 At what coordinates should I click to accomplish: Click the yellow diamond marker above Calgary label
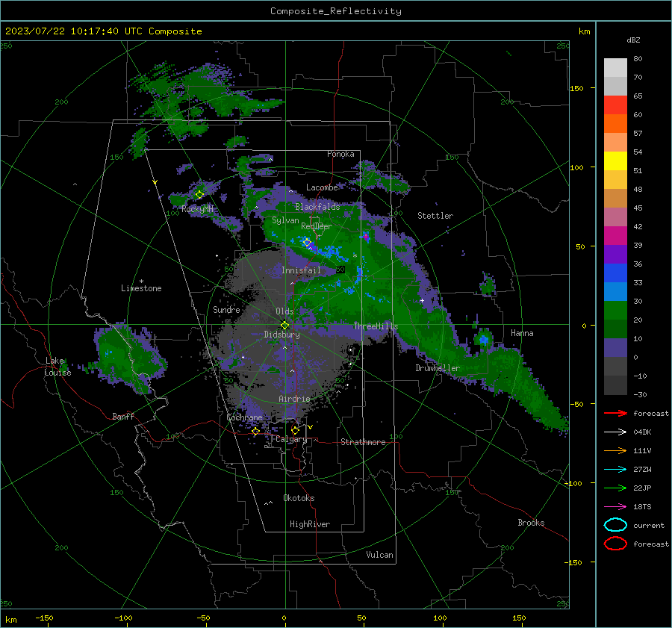[295, 430]
